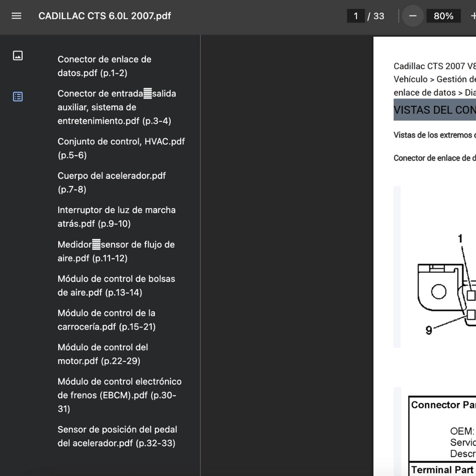Click the OEM: row in connector table

(463, 431)
